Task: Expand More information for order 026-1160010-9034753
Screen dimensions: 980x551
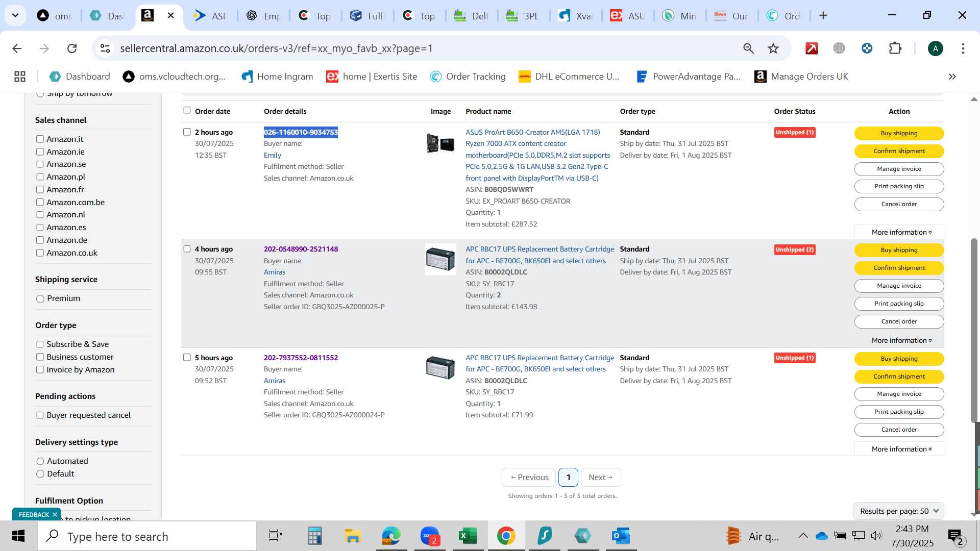Action: pyautogui.click(x=901, y=232)
